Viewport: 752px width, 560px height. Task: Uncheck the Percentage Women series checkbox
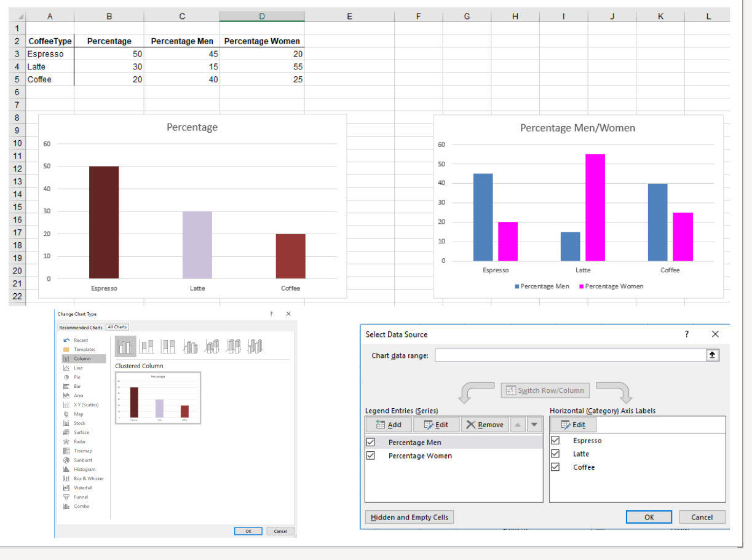tap(370, 455)
